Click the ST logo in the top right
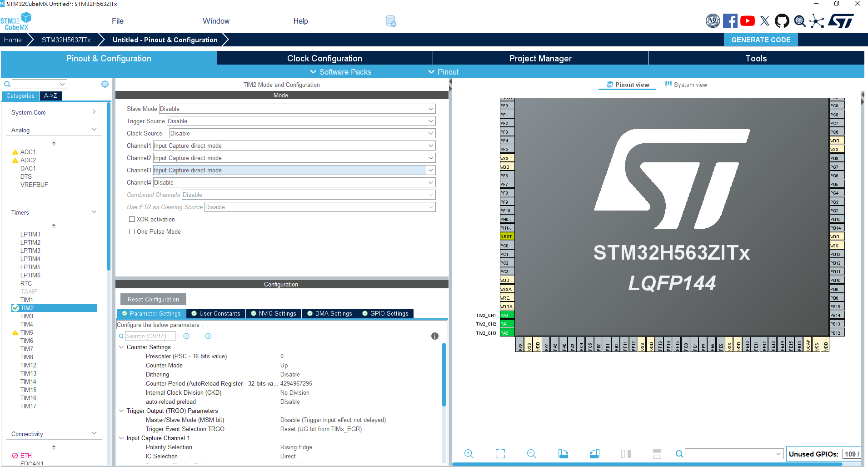Viewport: 868px width, 467px height. (841, 20)
